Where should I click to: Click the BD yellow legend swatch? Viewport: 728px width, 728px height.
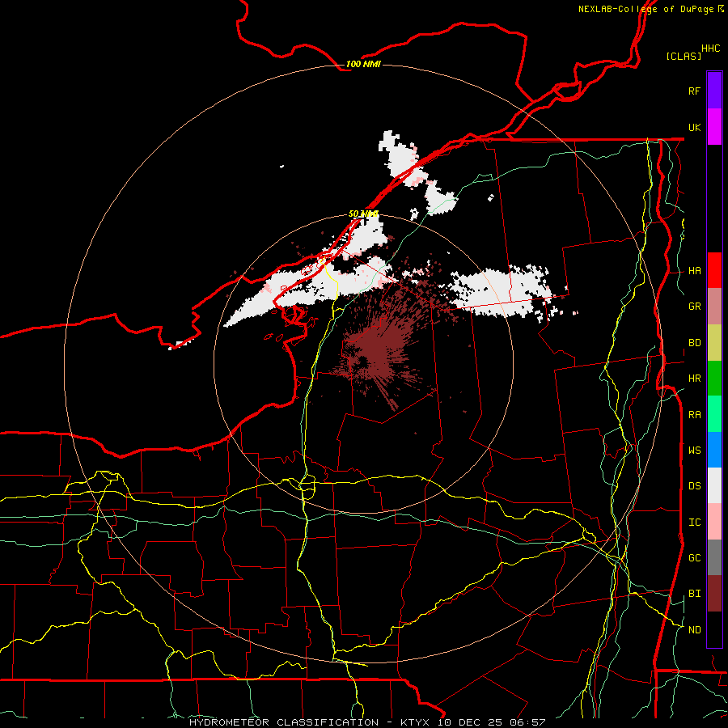714,343
